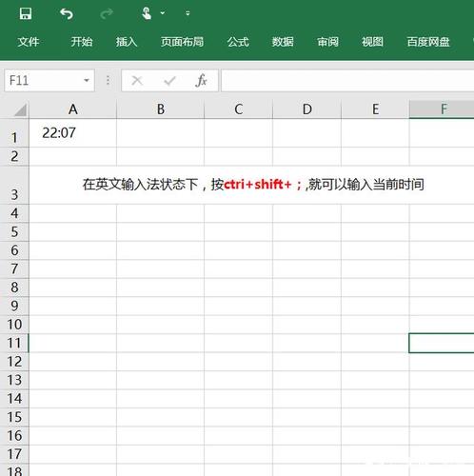Select row 13 header
This screenshot has height=476, width=474.
coord(14,380)
